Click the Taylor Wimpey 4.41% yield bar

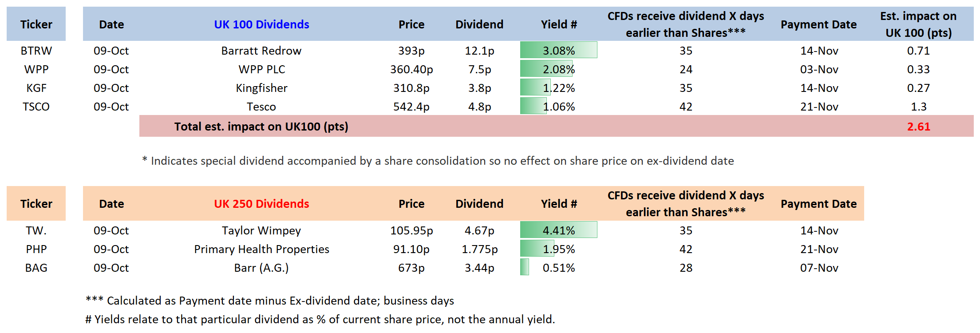coord(558,230)
